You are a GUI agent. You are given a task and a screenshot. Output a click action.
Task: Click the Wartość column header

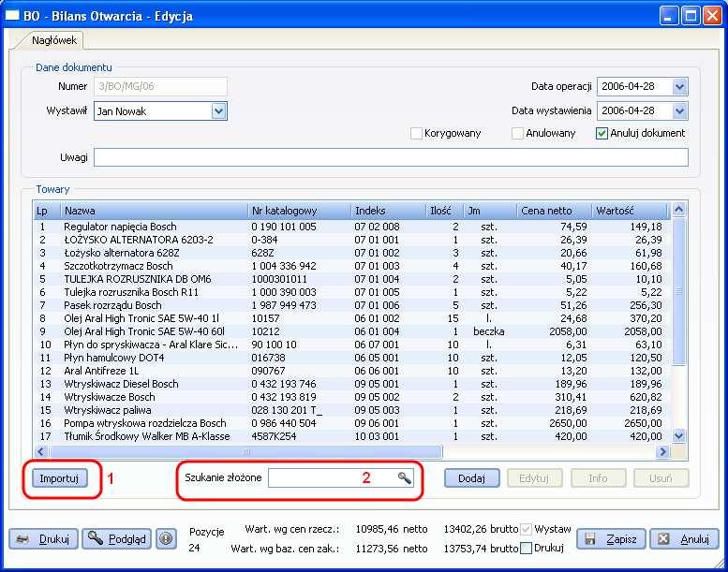click(x=630, y=211)
